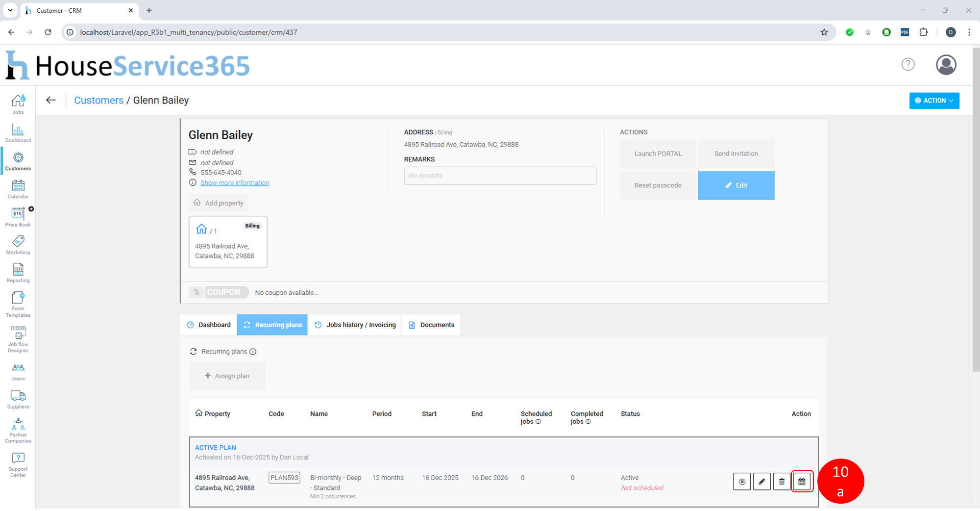Viewport: 980px width, 511px height.
Task: Open Job flow Designer icon
Action: pos(18,339)
